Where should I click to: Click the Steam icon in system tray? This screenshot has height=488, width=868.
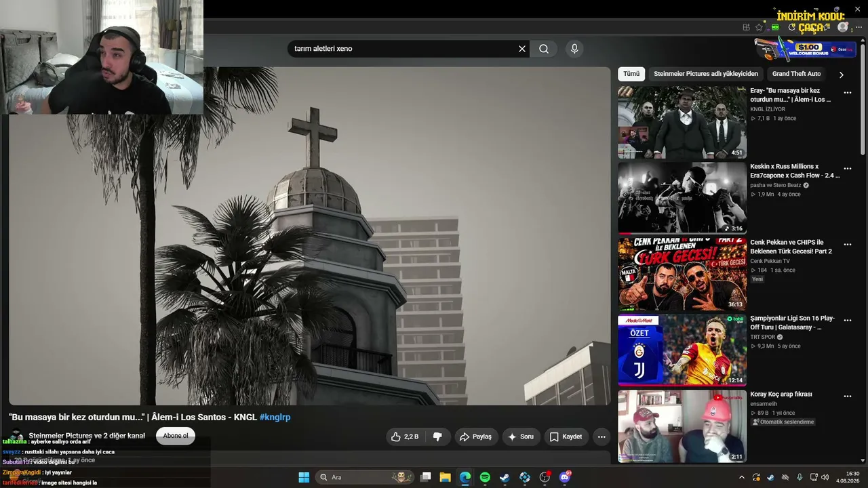pyautogui.click(x=770, y=477)
